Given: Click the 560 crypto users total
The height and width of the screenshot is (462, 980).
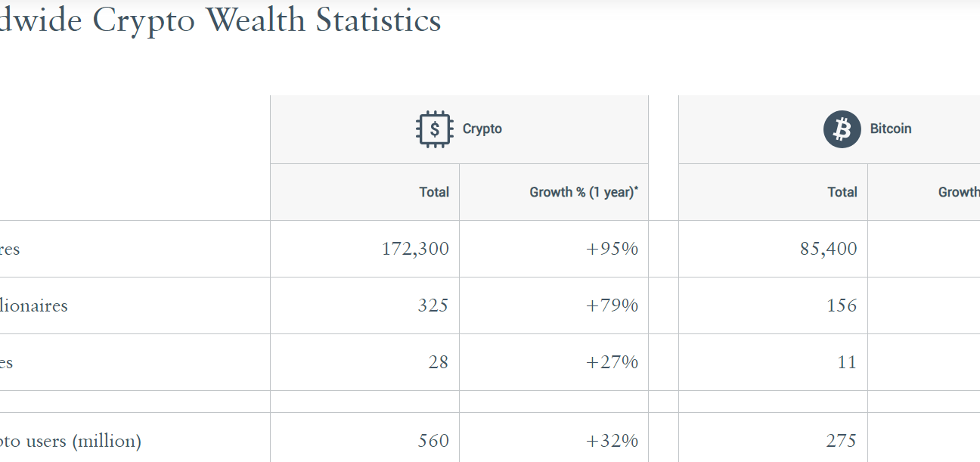Looking at the screenshot, I should 433,440.
